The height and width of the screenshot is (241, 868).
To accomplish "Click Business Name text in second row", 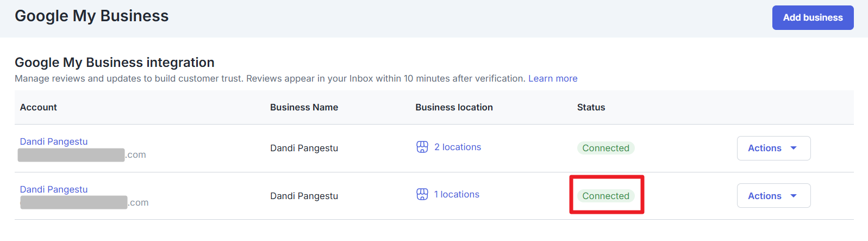I will coord(304,196).
